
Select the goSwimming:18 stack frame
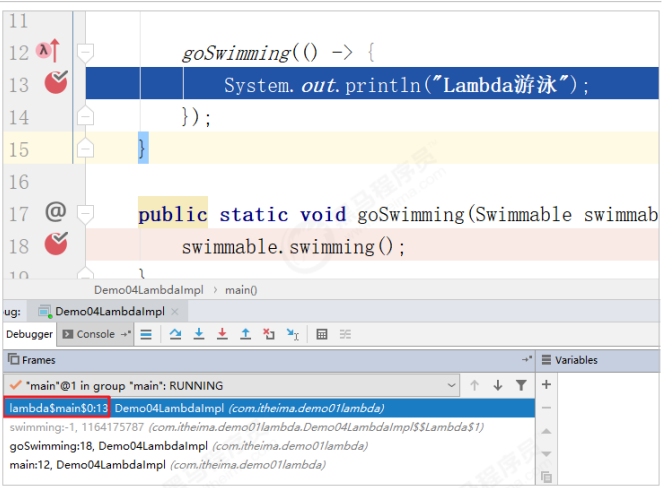tap(269, 446)
